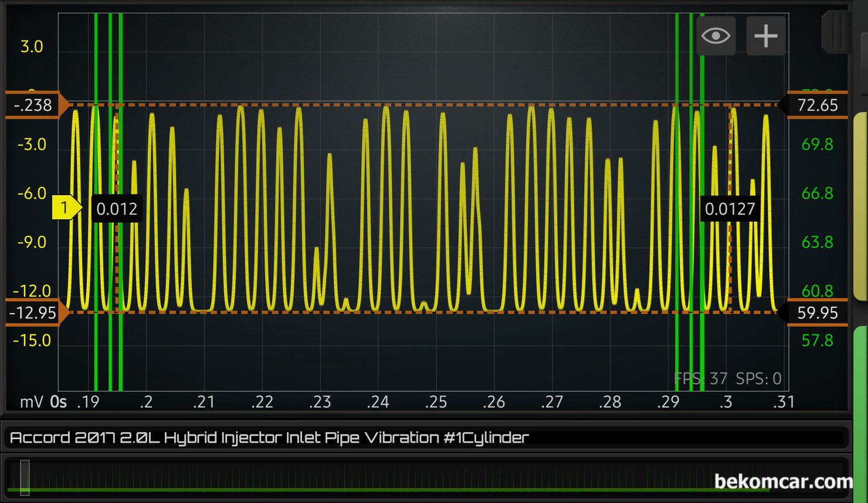
Task: Click the ridged panel handle at top right
Action: tap(837, 32)
